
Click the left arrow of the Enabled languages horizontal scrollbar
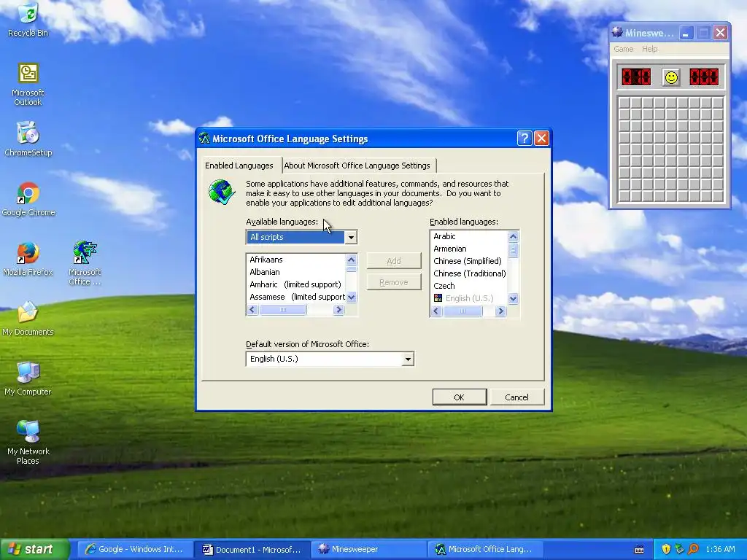coord(436,311)
